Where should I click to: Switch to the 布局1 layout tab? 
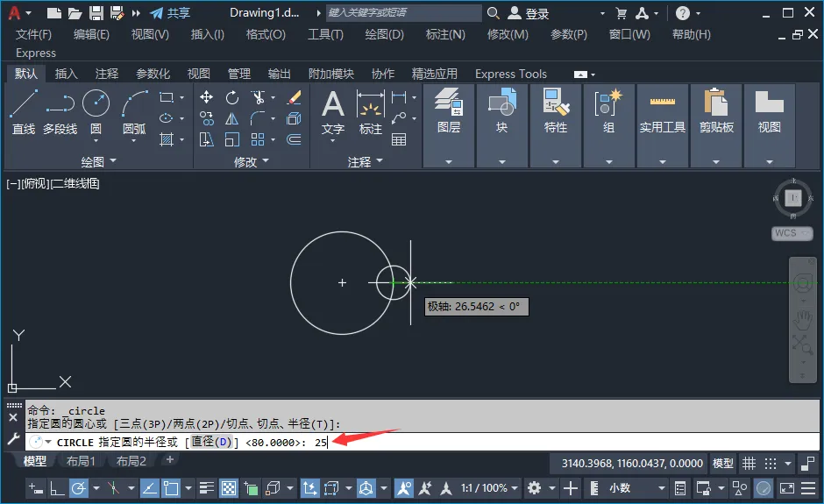tap(81, 461)
